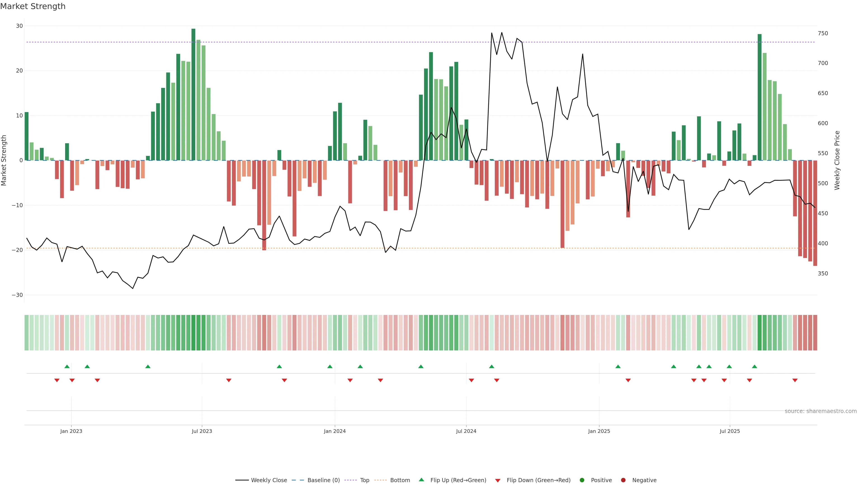Click the green Flip Up legend triangle icon

pyautogui.click(x=421, y=480)
